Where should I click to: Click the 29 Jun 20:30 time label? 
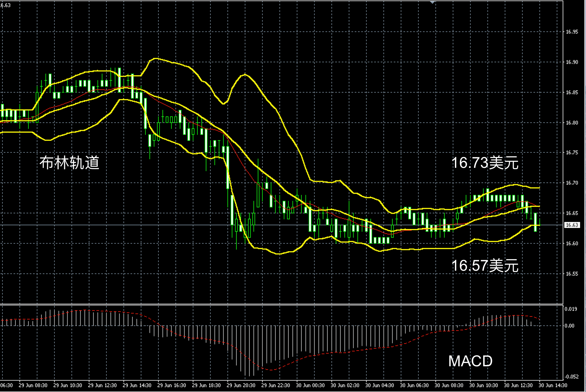[x=241, y=385]
